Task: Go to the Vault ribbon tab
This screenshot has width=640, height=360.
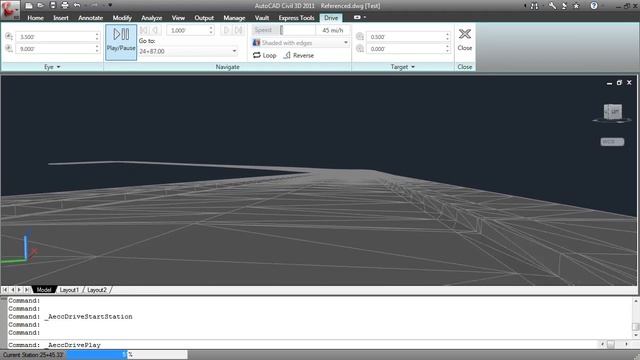Action: tap(262, 18)
